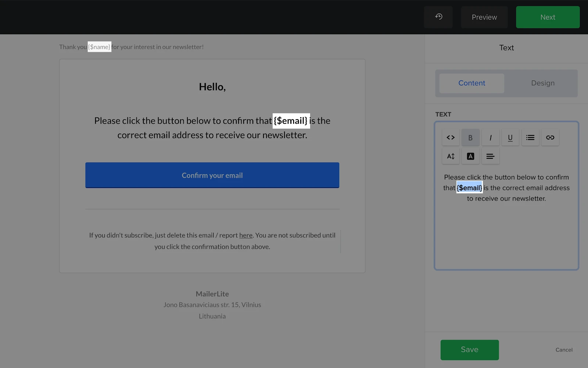Click the {$email} variable in text editor
Screen dimensions: 588x368
[469, 188]
